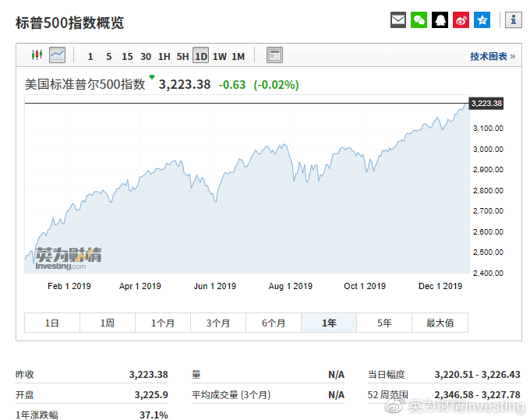Click the 52 周范围 label
This screenshot has width=530, height=420.
[x=387, y=394]
